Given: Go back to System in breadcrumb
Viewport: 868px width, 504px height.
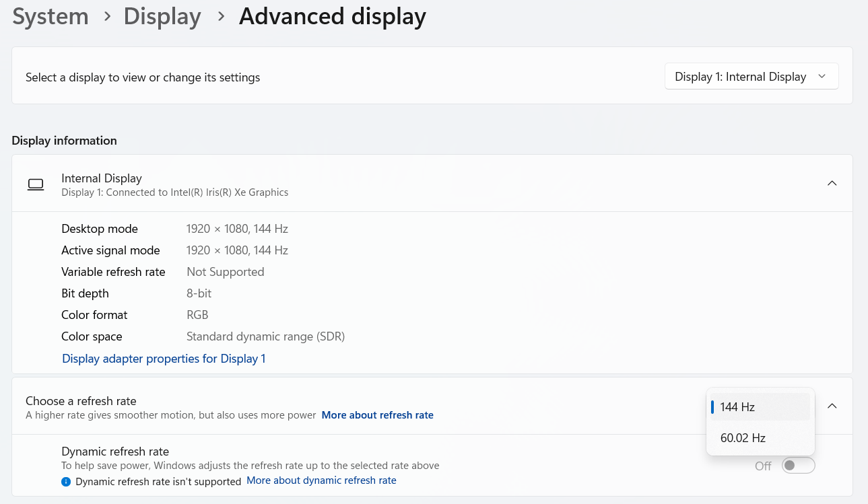Looking at the screenshot, I should click(51, 17).
